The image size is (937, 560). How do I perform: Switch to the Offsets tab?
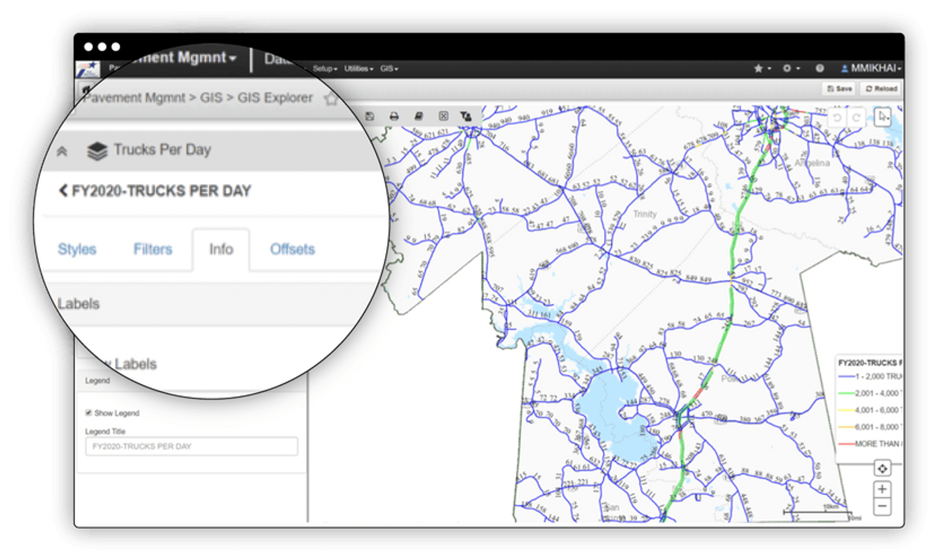[292, 249]
